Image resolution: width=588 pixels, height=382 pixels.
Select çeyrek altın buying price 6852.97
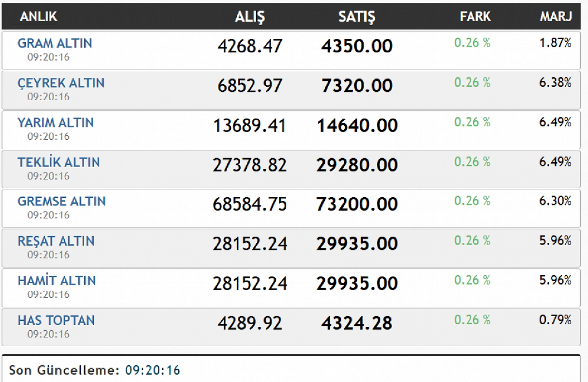click(250, 86)
